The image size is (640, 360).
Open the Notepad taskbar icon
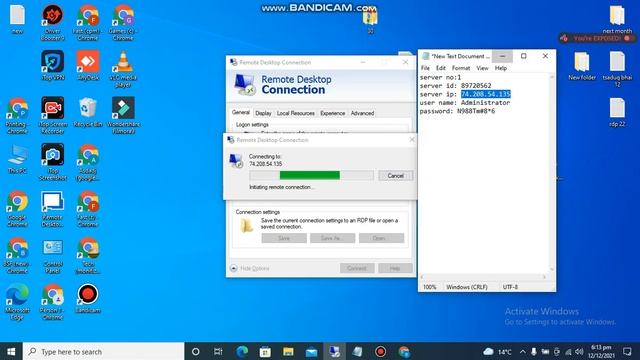click(x=357, y=351)
